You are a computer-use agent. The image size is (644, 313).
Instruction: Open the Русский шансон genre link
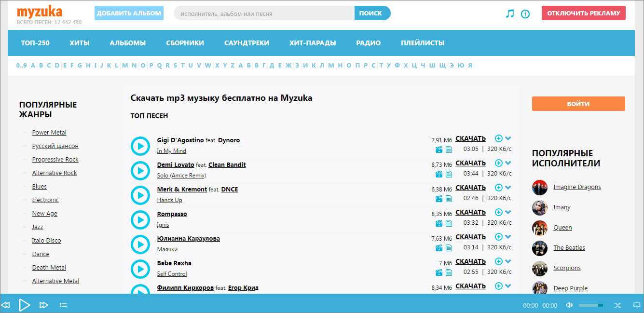[x=55, y=146]
